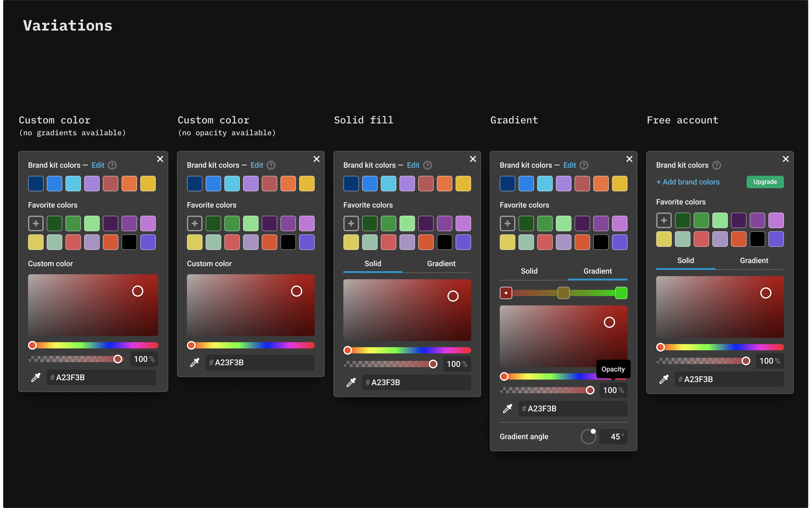812x508 pixels.
Task: Click hex field in no-opacity Custom color panel
Action: point(260,362)
